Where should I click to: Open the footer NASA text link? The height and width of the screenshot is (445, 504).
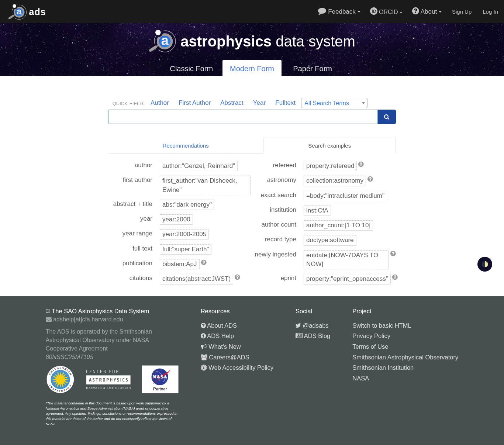click(x=360, y=378)
